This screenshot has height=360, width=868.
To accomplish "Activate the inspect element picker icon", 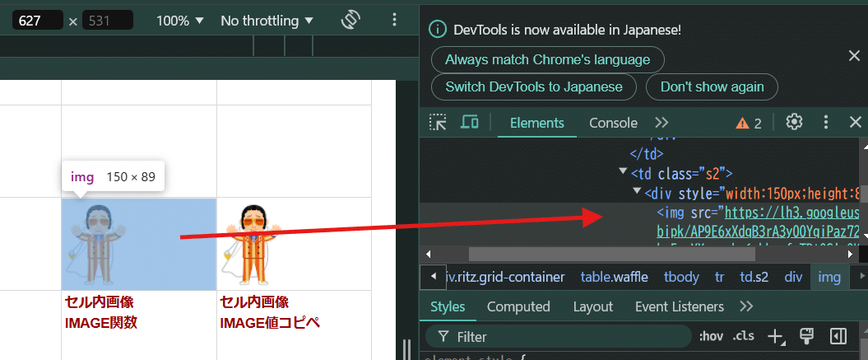I will (x=438, y=122).
